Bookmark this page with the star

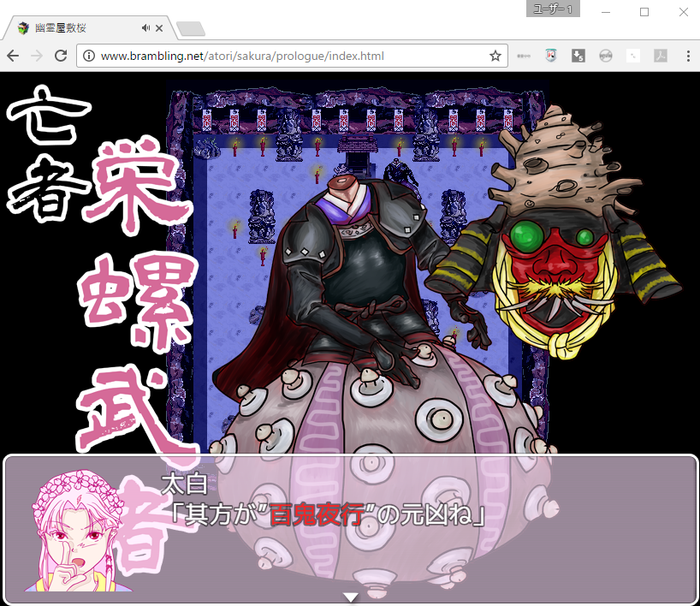495,56
